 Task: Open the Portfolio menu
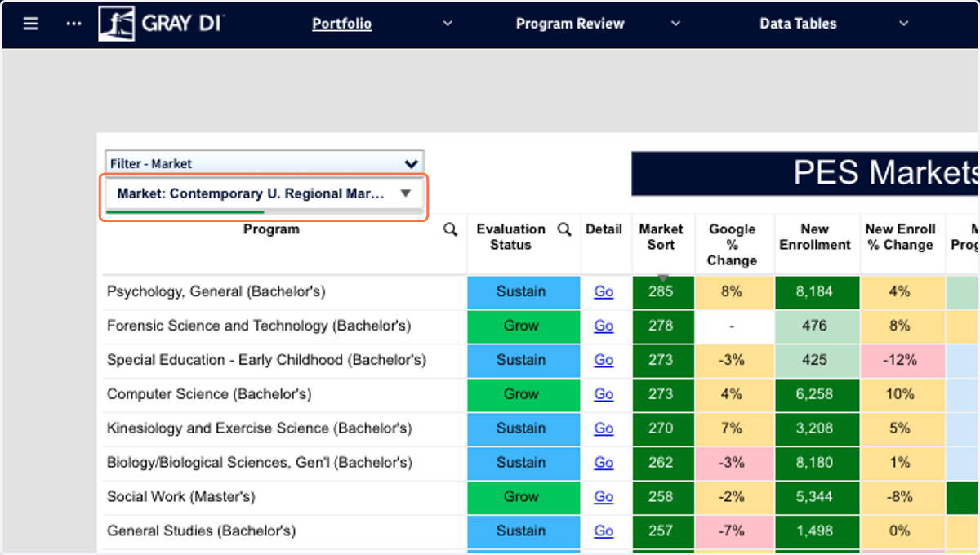pos(342,24)
